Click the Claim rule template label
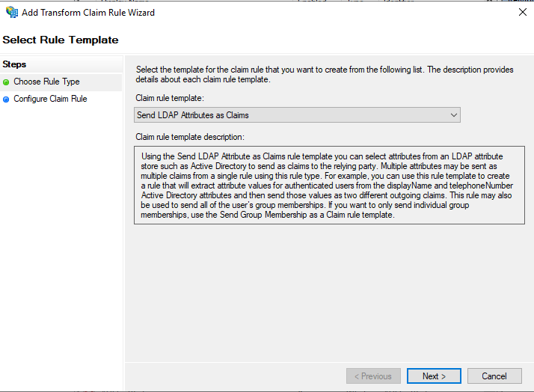The height and width of the screenshot is (392, 534). tap(170, 98)
